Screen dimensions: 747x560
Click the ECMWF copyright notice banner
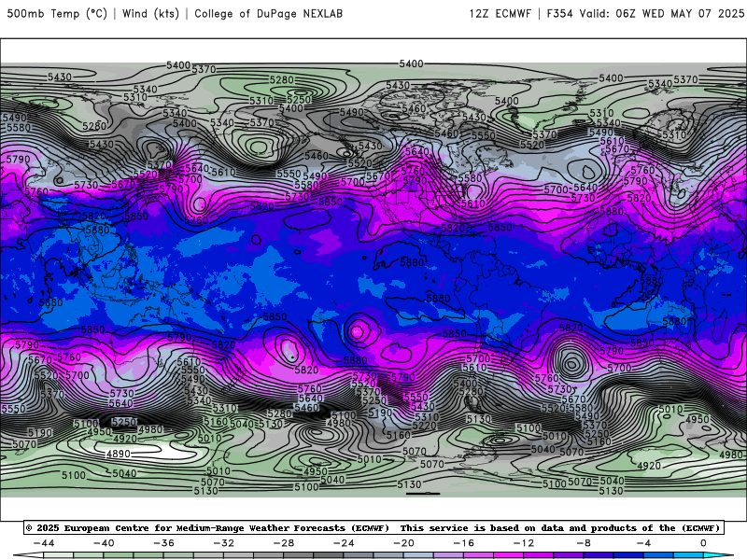coord(373,527)
